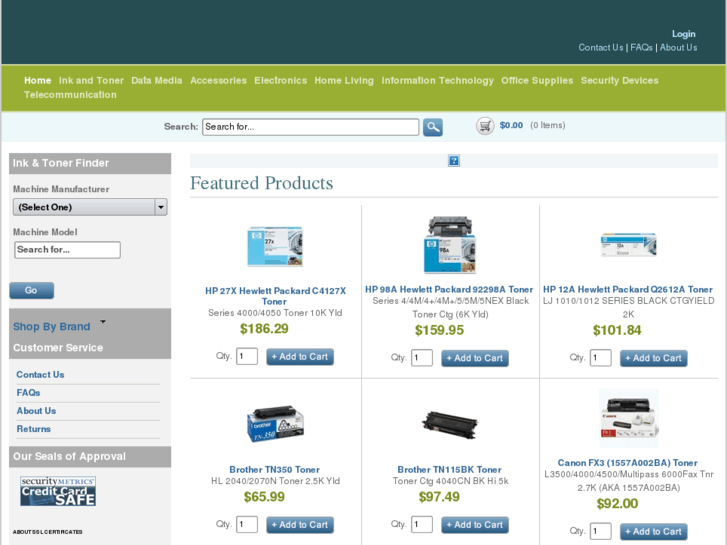This screenshot has width=727, height=545.
Task: Open the Telecommunication menu
Action: point(70,95)
